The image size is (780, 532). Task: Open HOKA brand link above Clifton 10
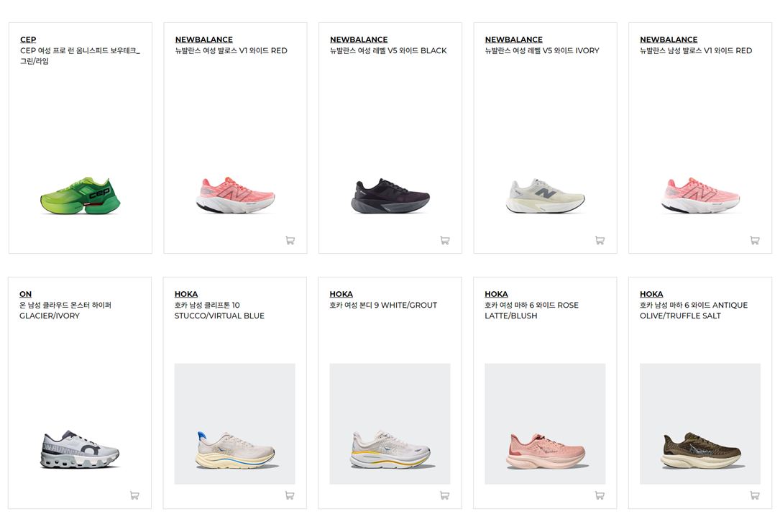186,294
